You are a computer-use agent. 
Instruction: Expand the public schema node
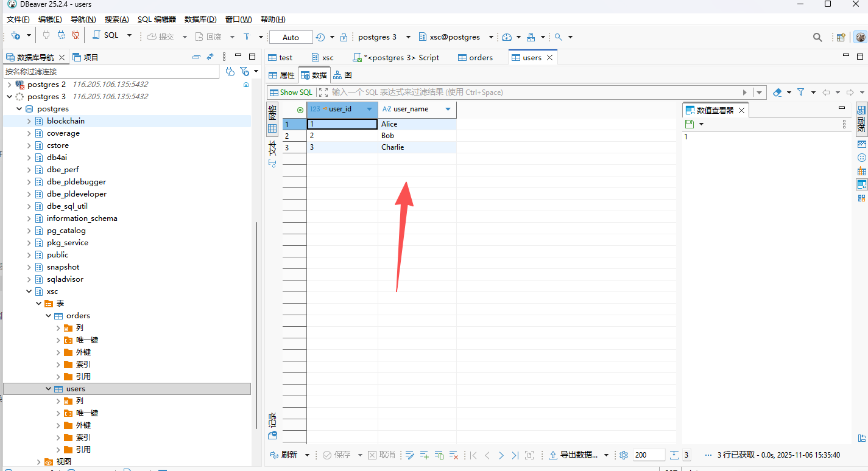(x=29, y=255)
